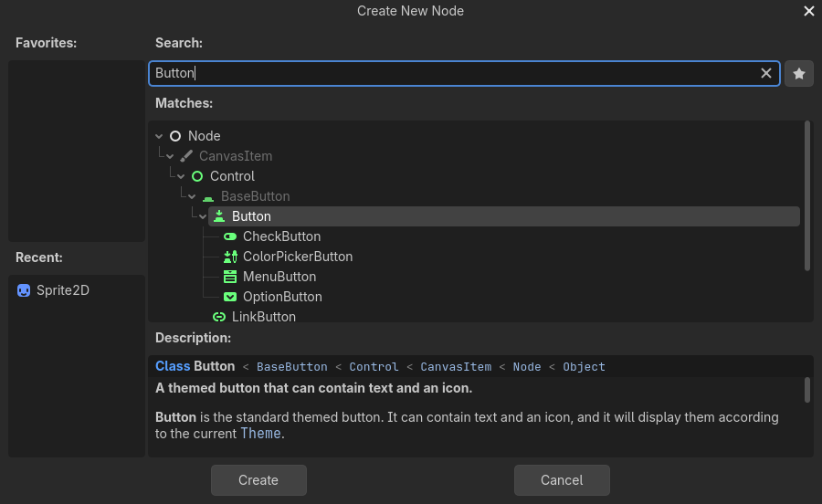Click the MenuButton node icon

[230, 277]
